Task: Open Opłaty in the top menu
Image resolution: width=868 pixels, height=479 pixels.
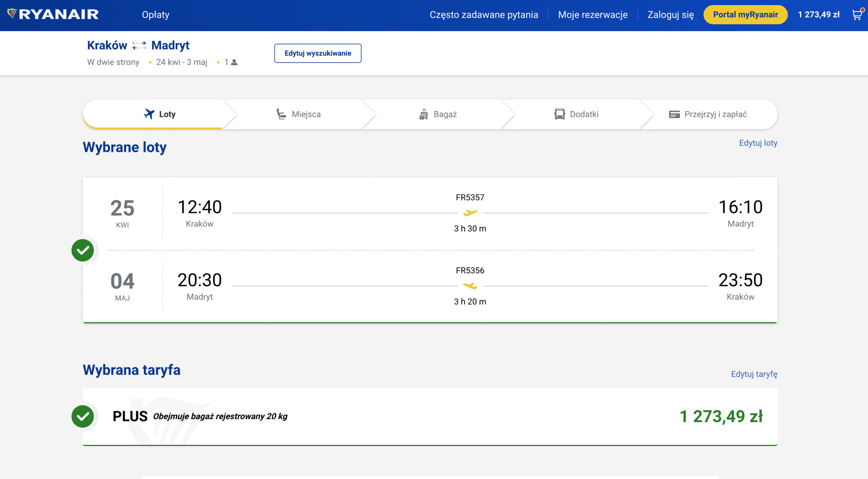Action: 156,15
